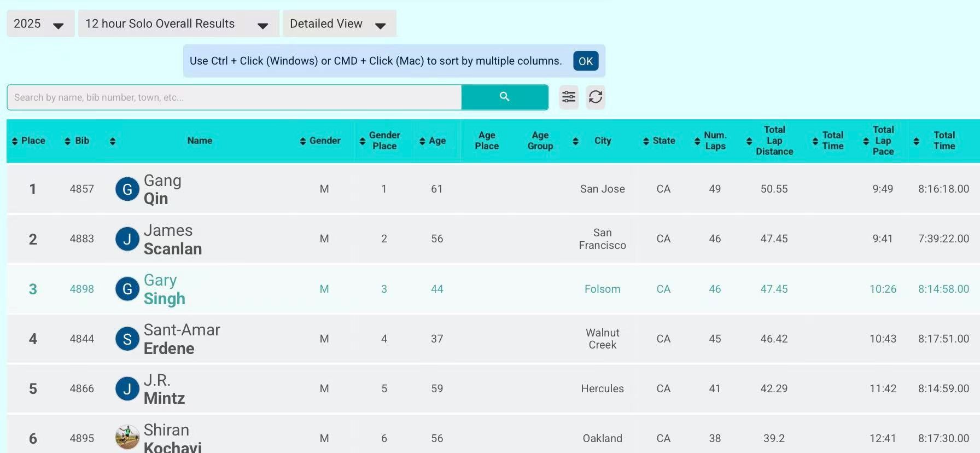980x453 pixels.
Task: Click Gang Qin's avatar icon
Action: [127, 189]
